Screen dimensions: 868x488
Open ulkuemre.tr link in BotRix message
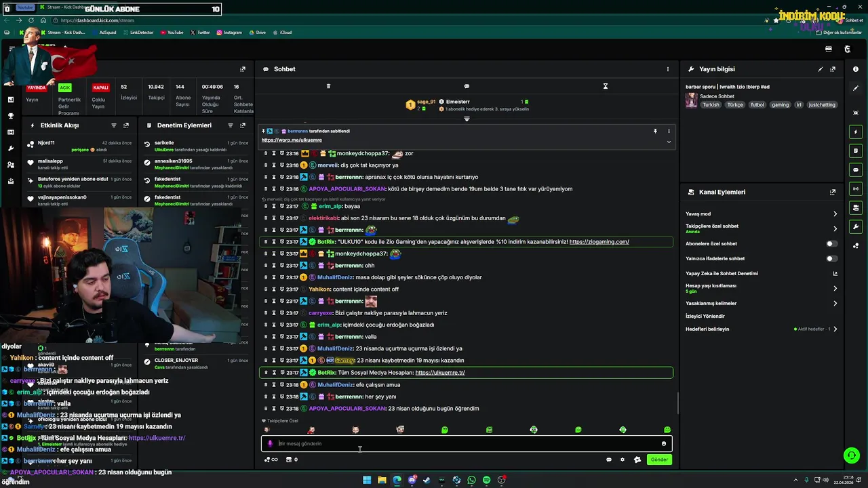440,373
